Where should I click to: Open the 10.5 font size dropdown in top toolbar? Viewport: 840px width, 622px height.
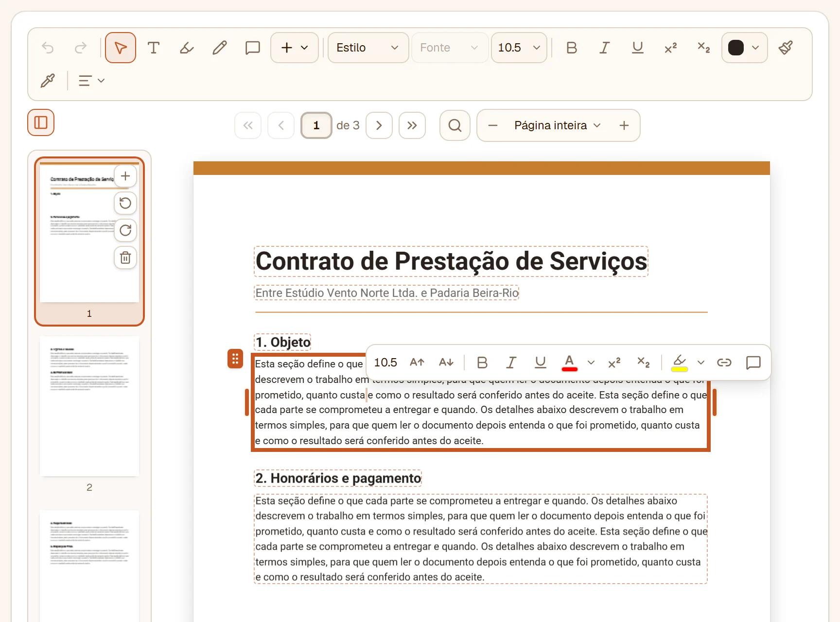tap(519, 48)
